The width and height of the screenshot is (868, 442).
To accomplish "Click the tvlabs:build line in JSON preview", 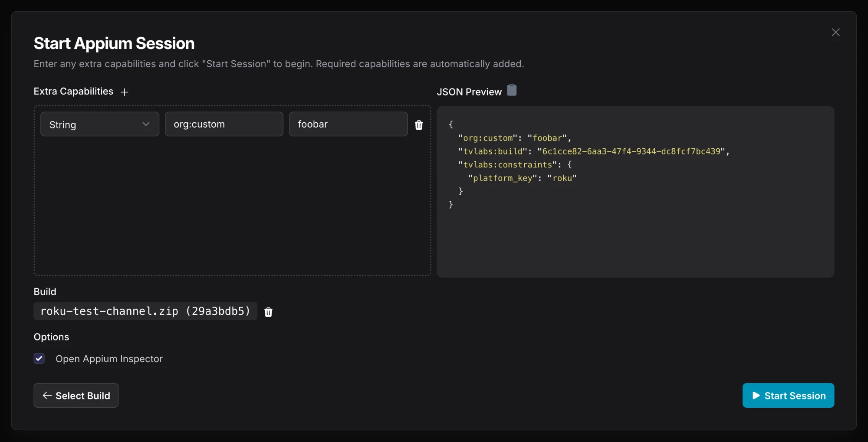I will pos(594,151).
